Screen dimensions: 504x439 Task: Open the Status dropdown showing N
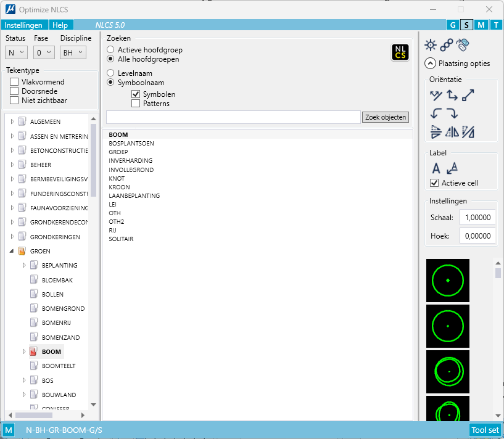[x=17, y=52]
